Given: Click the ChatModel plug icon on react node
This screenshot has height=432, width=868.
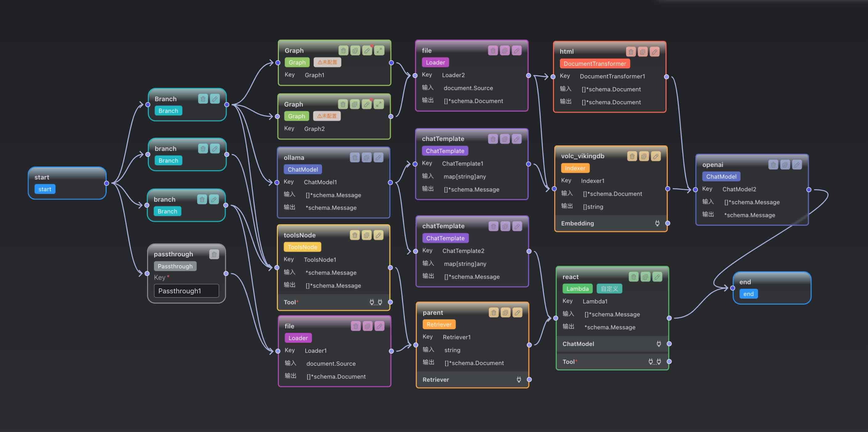Looking at the screenshot, I should click(x=659, y=344).
